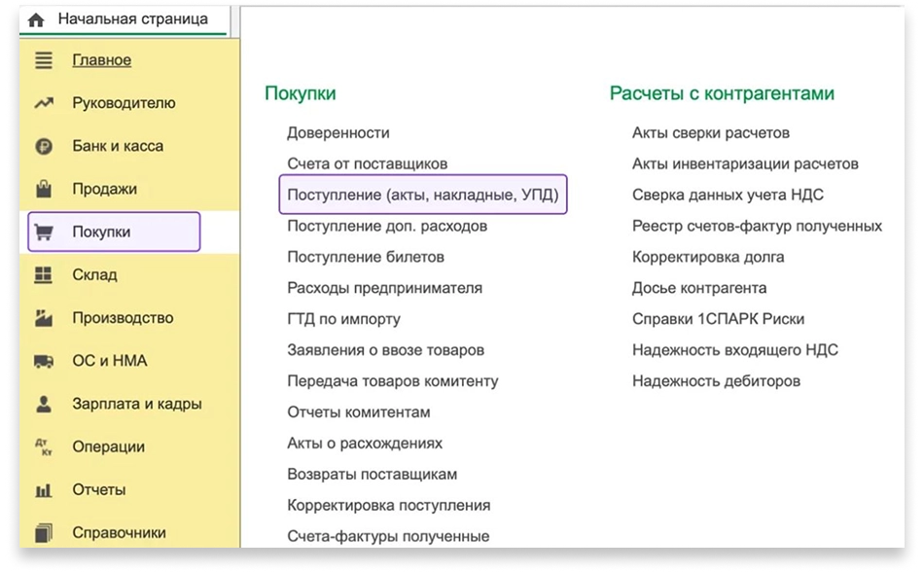Click the books icon for Справочники

pyautogui.click(x=44, y=533)
